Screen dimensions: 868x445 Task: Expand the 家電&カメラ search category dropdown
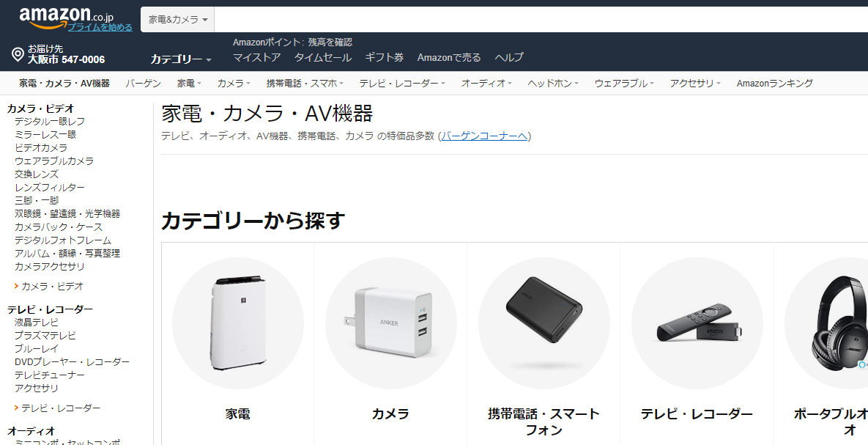pos(178,19)
